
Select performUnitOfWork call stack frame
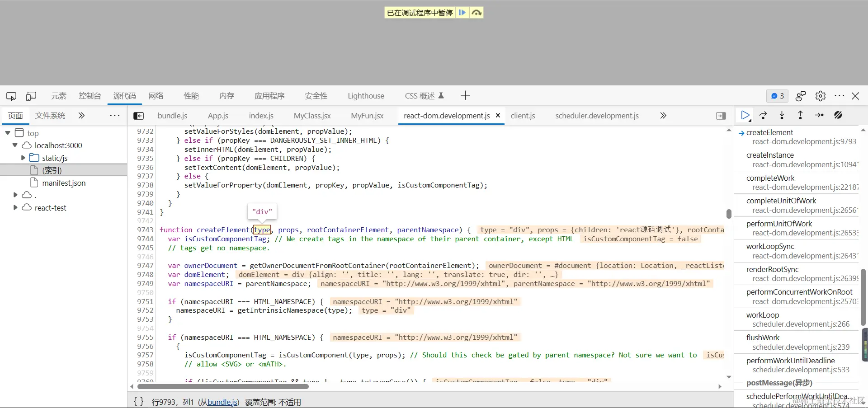click(x=797, y=228)
